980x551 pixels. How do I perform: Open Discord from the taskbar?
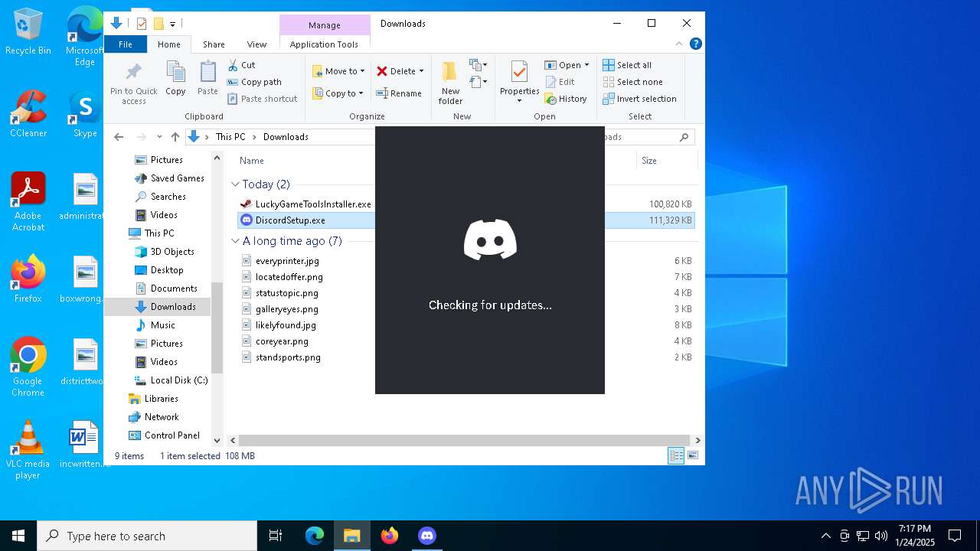(x=427, y=536)
